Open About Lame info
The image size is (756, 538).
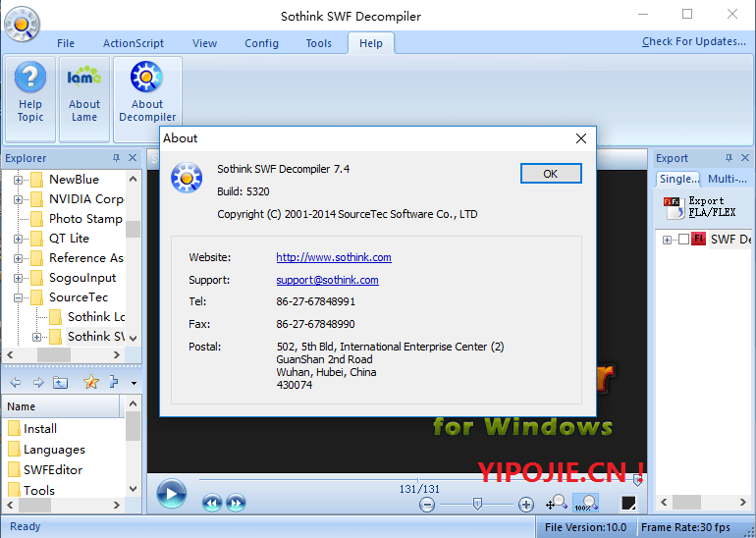point(84,99)
